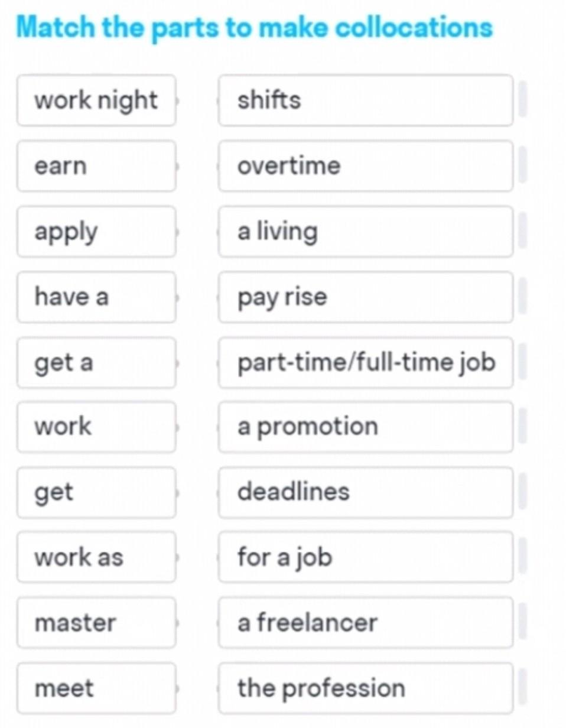The height and width of the screenshot is (728, 566).
Task: Pick the 'the profession' answer box
Action: (365, 688)
